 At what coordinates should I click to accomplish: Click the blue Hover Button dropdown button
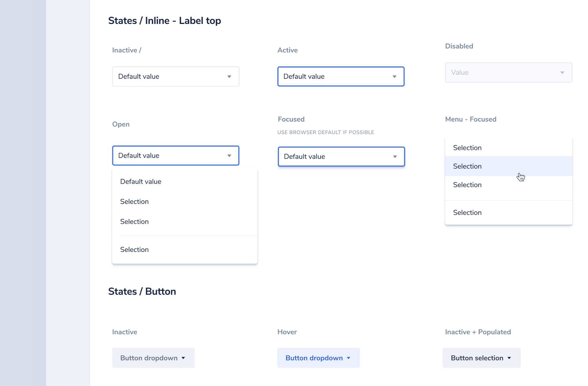[318, 358]
